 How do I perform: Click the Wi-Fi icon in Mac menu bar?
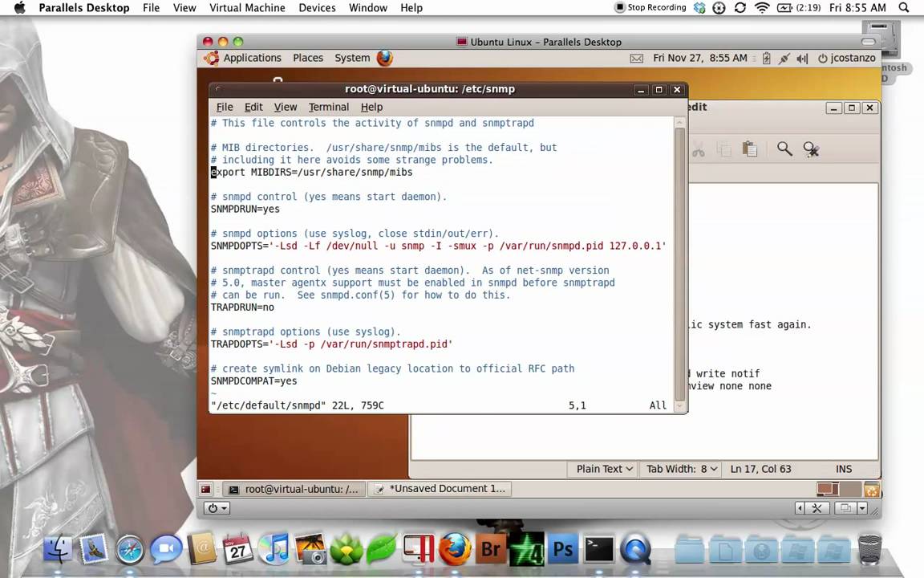[x=762, y=8]
